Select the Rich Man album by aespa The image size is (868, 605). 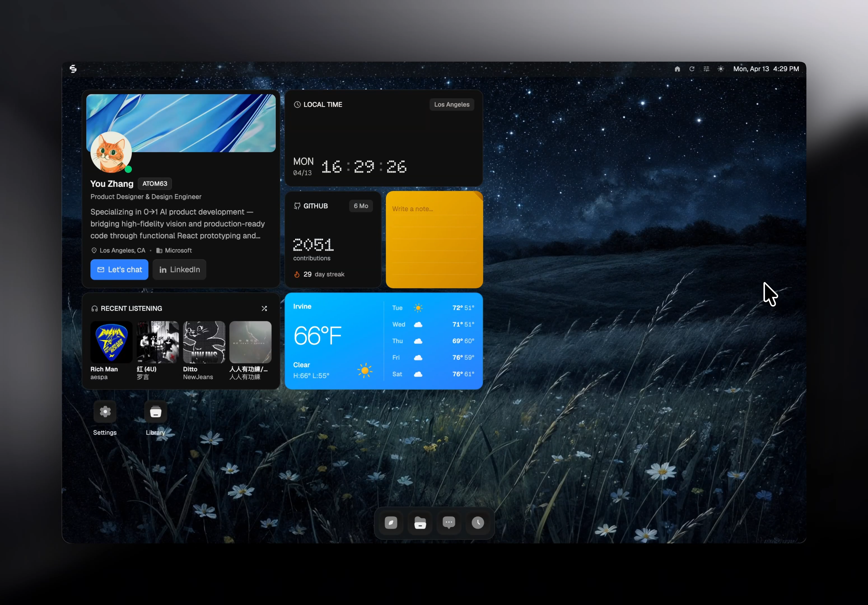click(111, 342)
